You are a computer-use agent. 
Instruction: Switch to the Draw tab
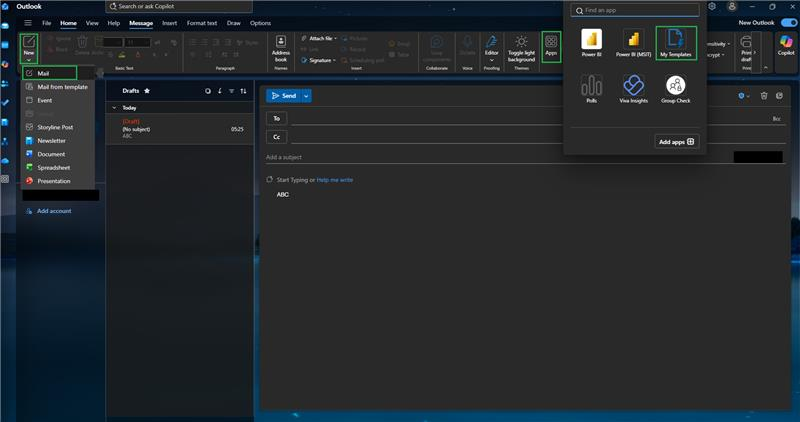point(234,23)
